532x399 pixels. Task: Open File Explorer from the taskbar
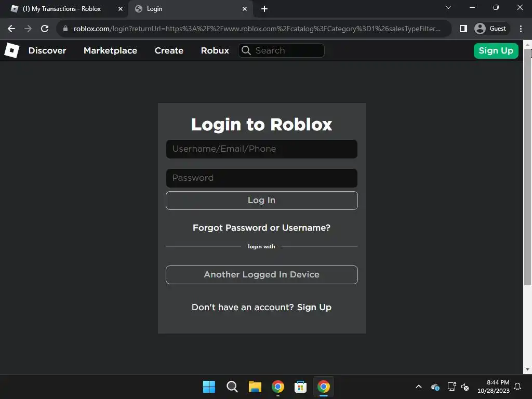tap(255, 387)
